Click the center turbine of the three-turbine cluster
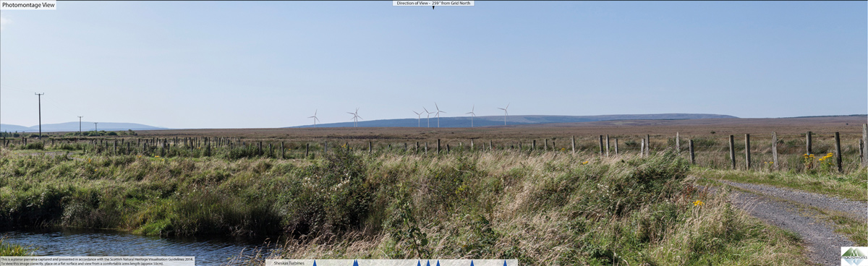The image size is (868, 266). (427, 117)
